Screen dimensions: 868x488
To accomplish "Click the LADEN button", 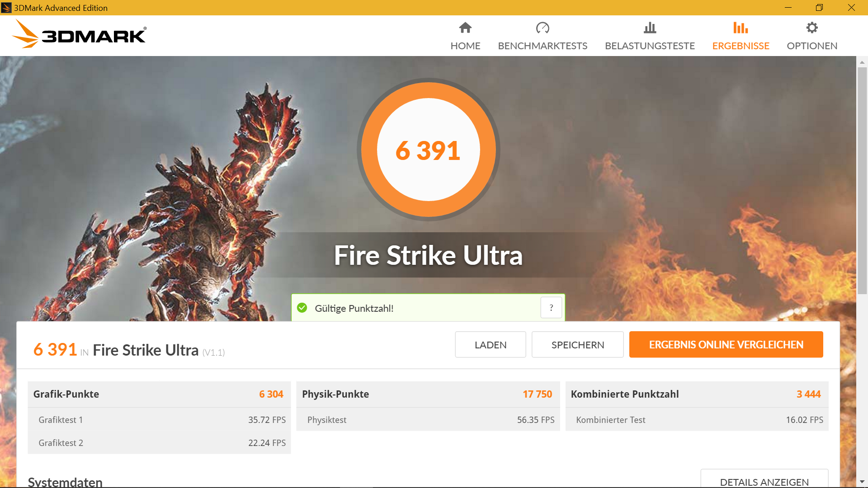I will (x=490, y=344).
